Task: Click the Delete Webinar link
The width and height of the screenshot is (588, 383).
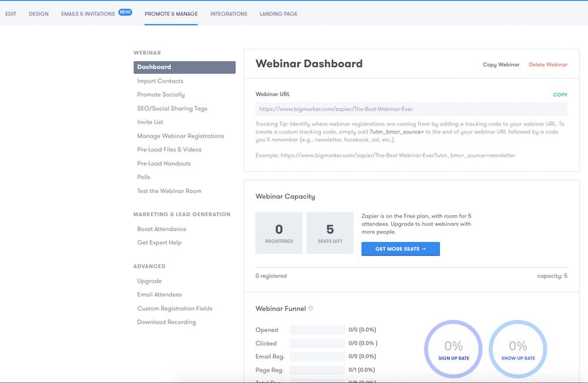Action: [548, 65]
